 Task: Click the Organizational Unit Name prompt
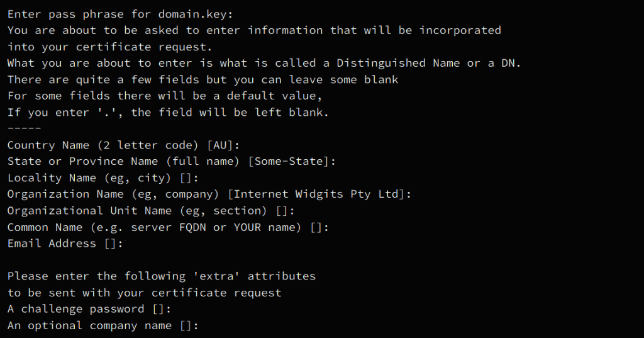(x=151, y=211)
